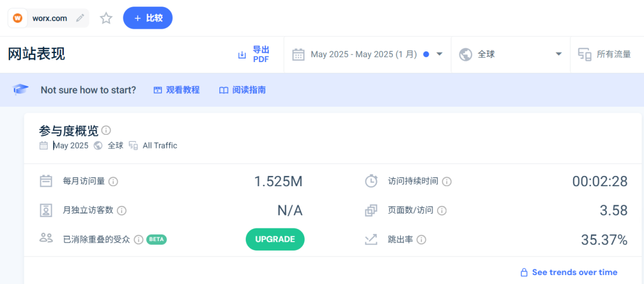Open the May 2025 date range dropdown
Viewport: 644px width, 284px height.
pos(367,54)
